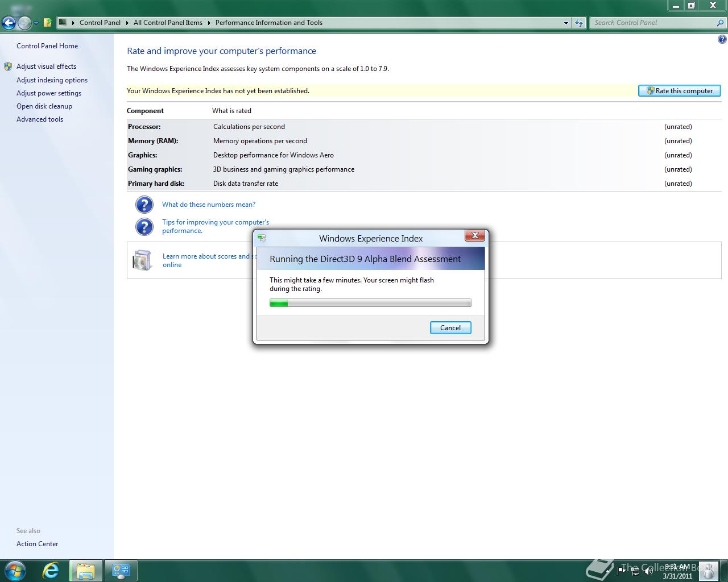Select the Graphics row label
Screen dimensions: 728x582
(x=143, y=155)
